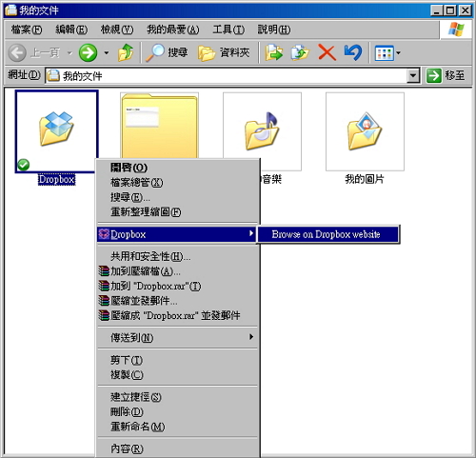Click the red Delete X icon

click(x=327, y=52)
